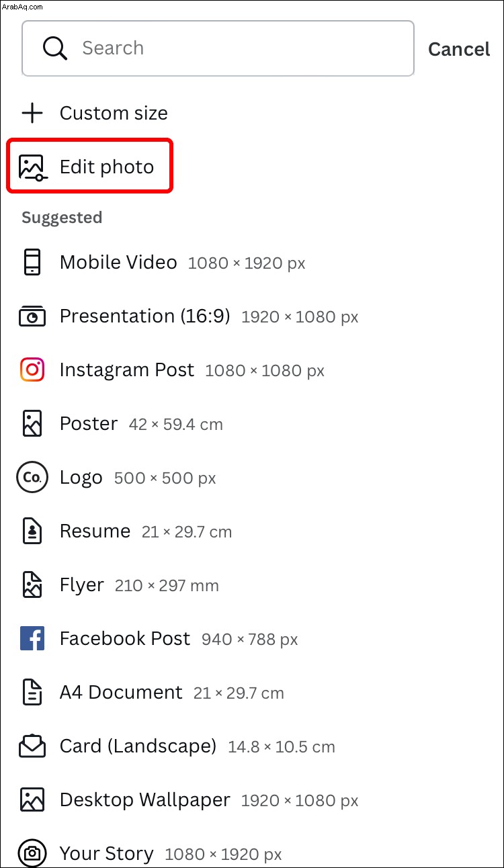Tap the Card envelope icon
504x868 pixels.
32,746
